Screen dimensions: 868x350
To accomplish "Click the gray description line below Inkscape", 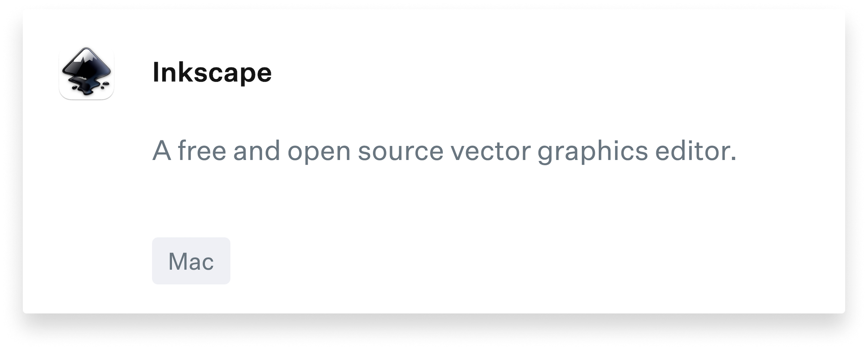I will pyautogui.click(x=444, y=151).
